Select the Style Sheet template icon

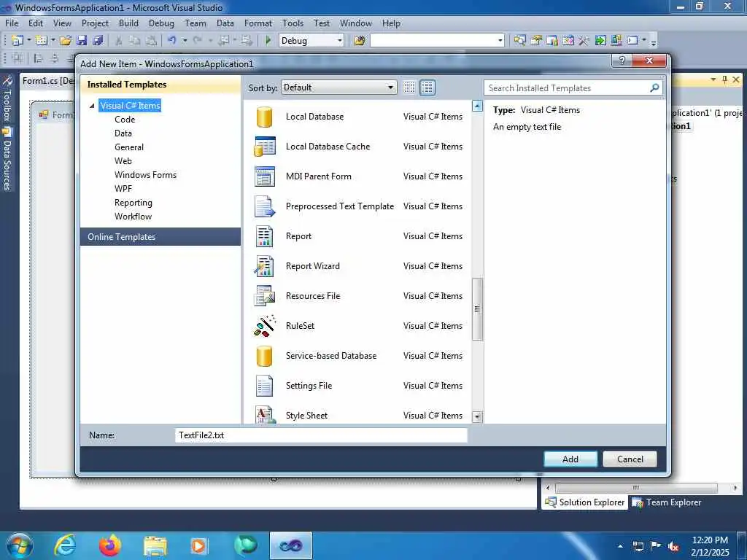[x=264, y=414]
